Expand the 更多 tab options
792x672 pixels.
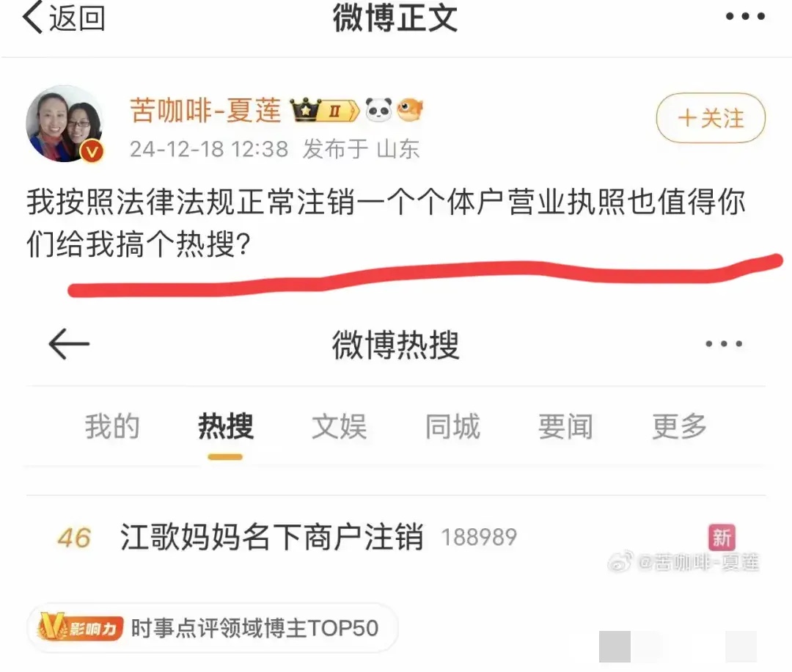tap(679, 427)
